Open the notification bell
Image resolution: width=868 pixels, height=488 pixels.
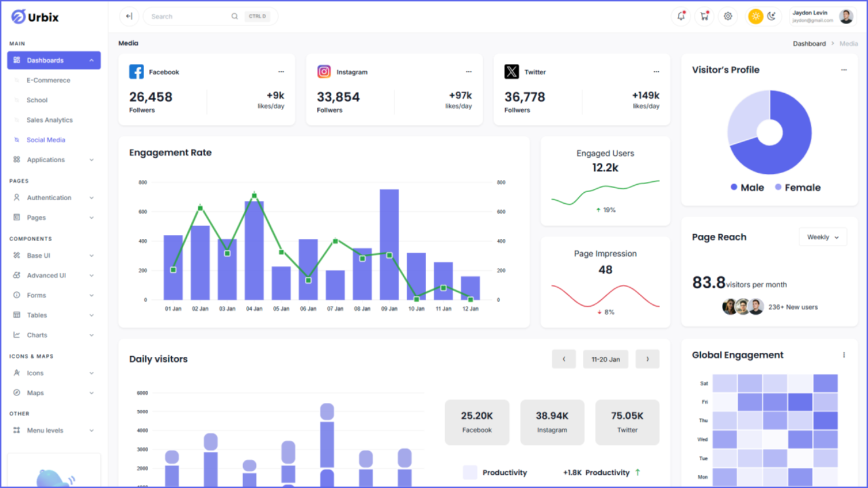(x=681, y=16)
